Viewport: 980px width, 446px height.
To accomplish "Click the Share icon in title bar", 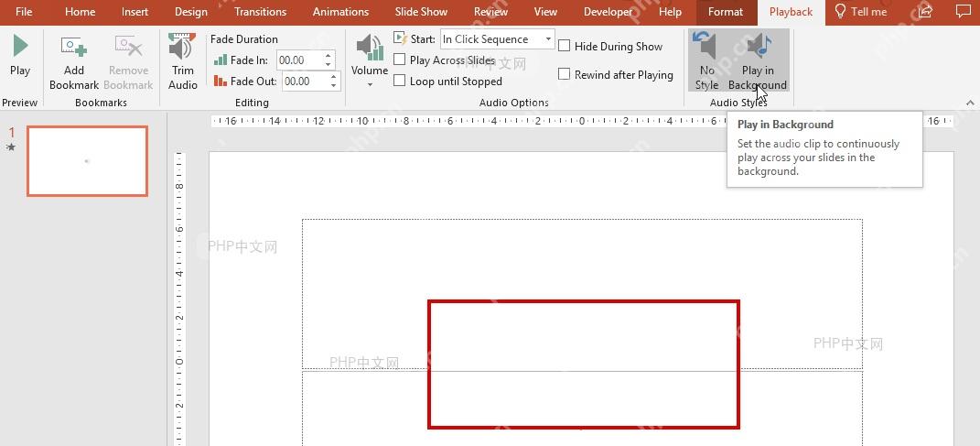I will coord(926,12).
